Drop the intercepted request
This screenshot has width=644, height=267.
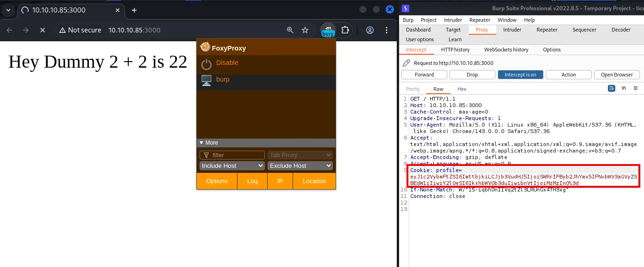point(472,75)
